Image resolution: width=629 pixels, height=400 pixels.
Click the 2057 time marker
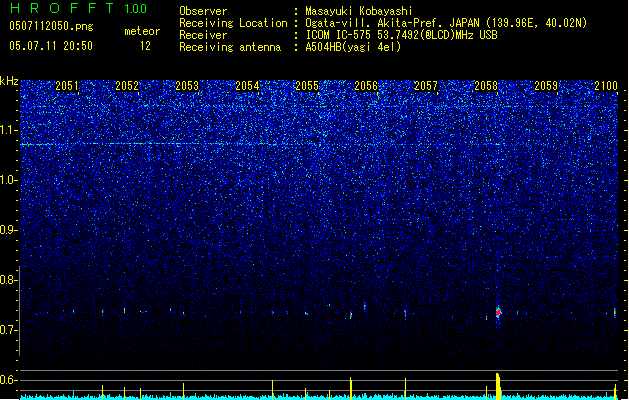(x=426, y=86)
